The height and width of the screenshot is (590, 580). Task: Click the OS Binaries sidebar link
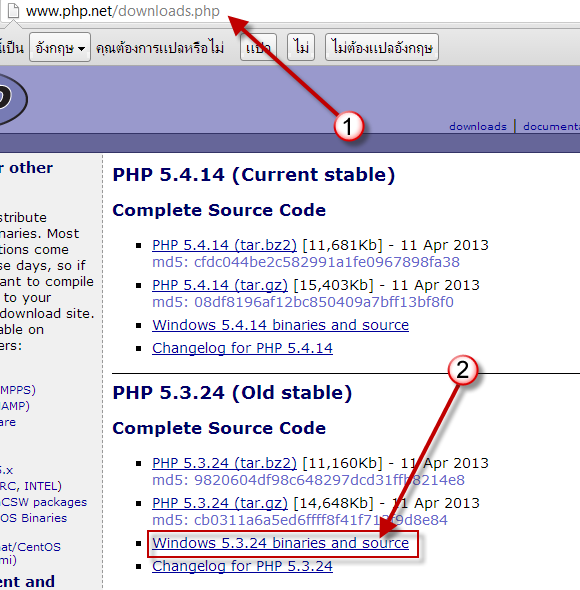tap(33, 518)
